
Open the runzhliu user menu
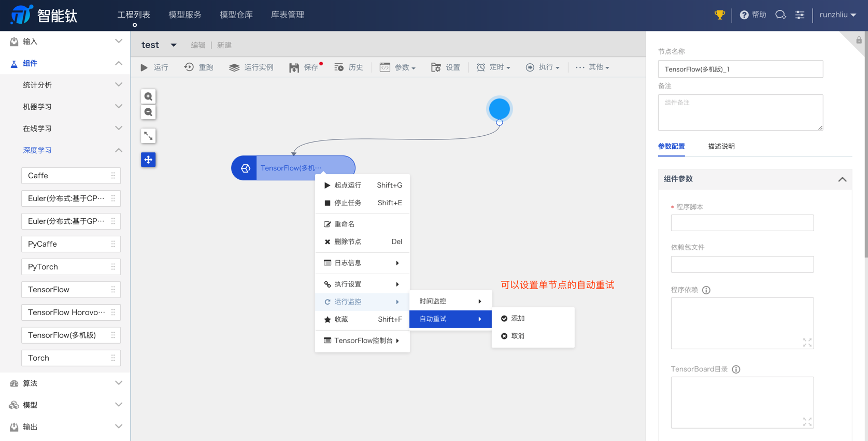click(837, 15)
